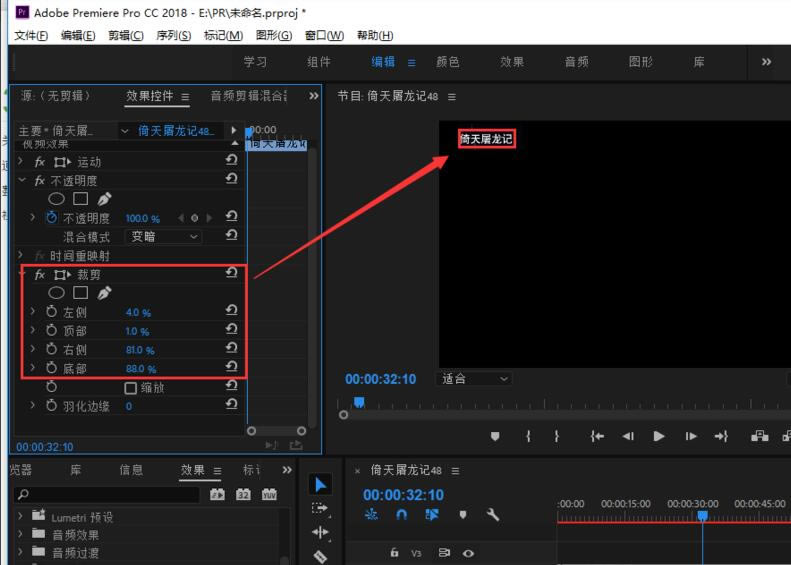Screen dimensions: 791x565
Task: Click the wrench timeline settings icon
Action: point(492,515)
